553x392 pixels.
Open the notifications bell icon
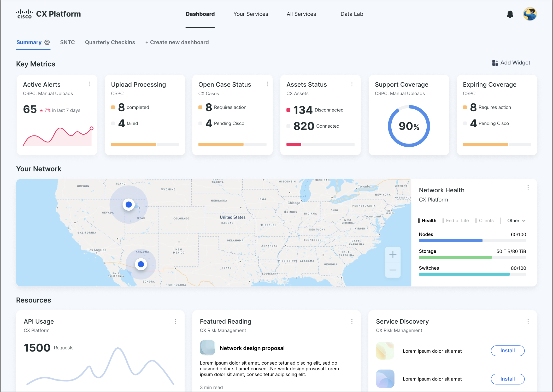pyautogui.click(x=510, y=14)
